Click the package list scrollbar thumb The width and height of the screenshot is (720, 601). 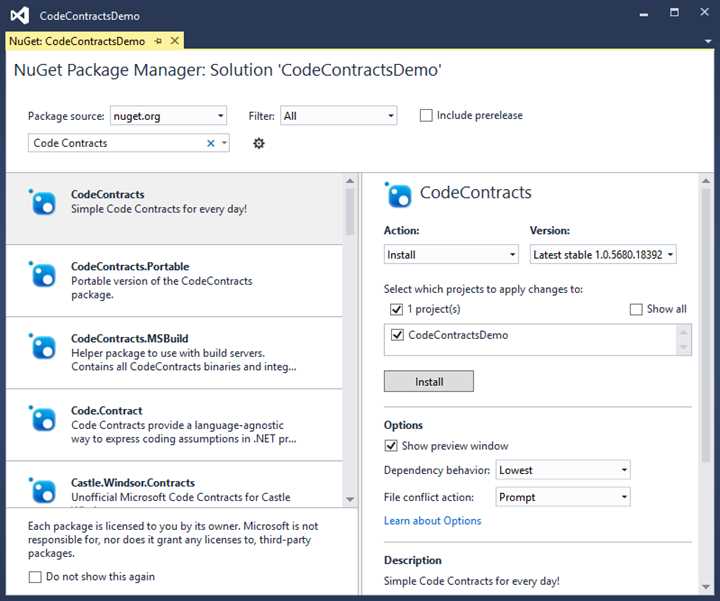point(350,211)
